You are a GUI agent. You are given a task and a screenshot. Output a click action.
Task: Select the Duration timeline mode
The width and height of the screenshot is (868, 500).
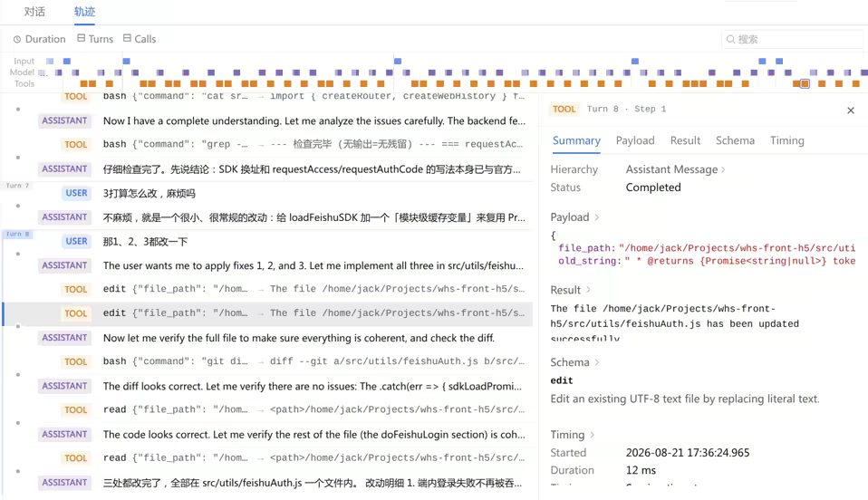coord(39,39)
